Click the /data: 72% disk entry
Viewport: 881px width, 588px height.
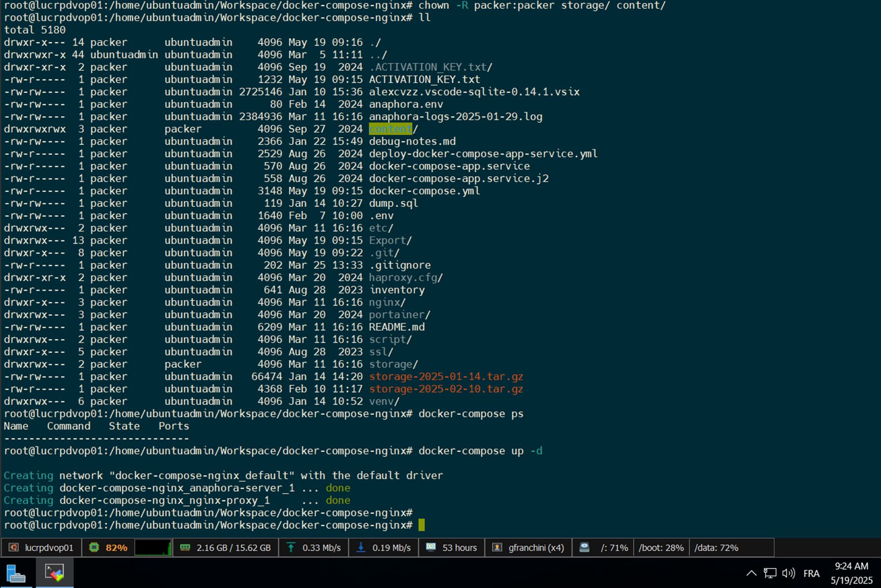pos(716,547)
